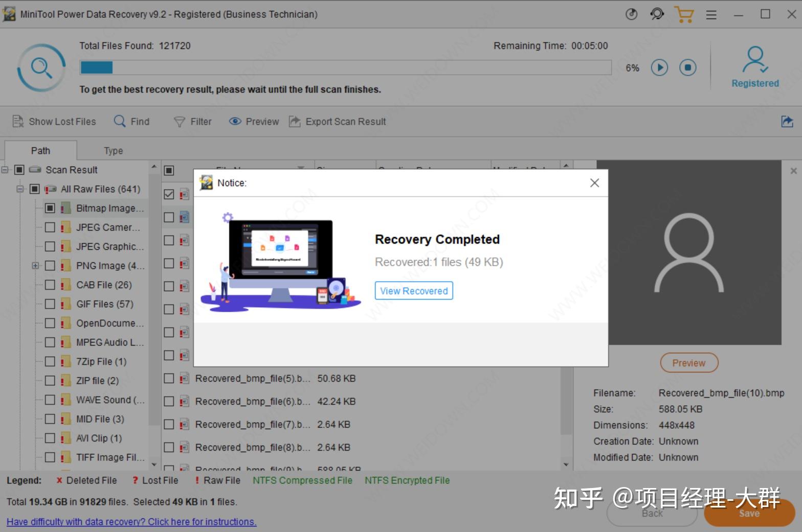Image resolution: width=802 pixels, height=532 pixels.
Task: Click the scan progress bar
Action: pyautogui.click(x=346, y=67)
